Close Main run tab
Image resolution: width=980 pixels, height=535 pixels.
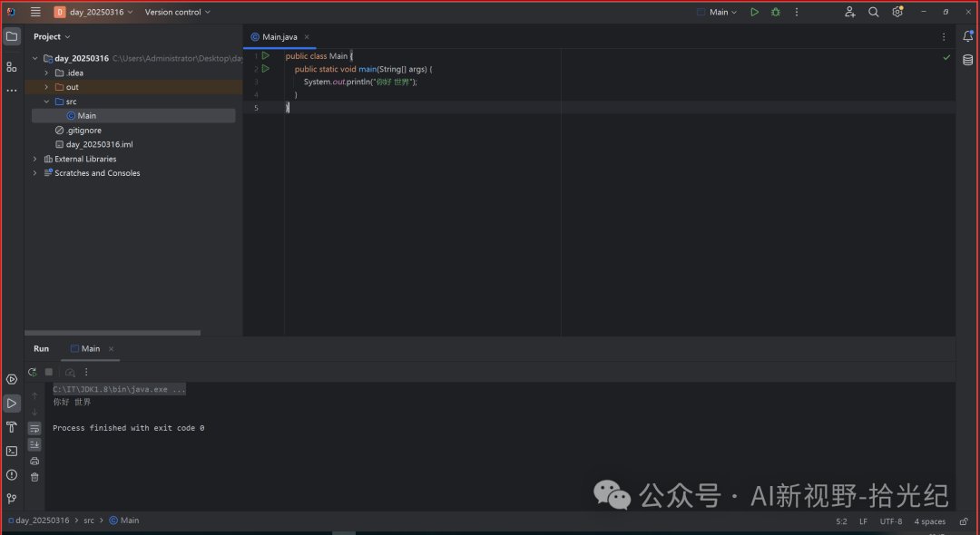tap(112, 349)
